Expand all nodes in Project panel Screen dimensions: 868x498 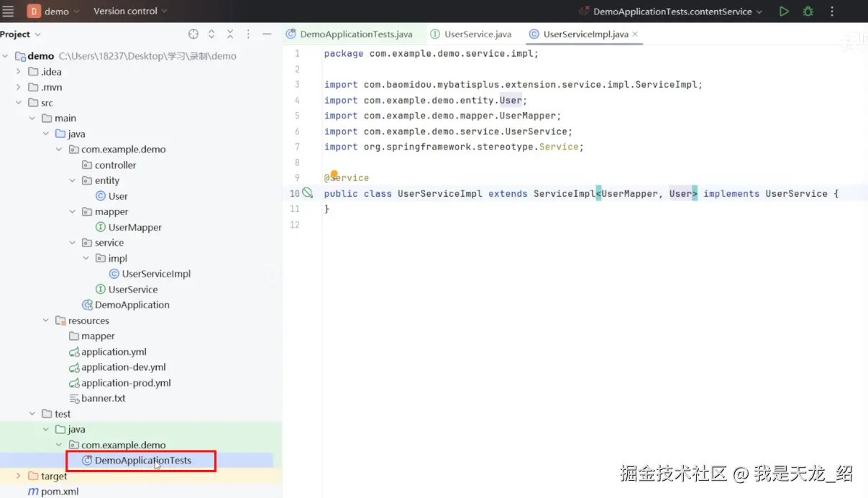tap(211, 34)
